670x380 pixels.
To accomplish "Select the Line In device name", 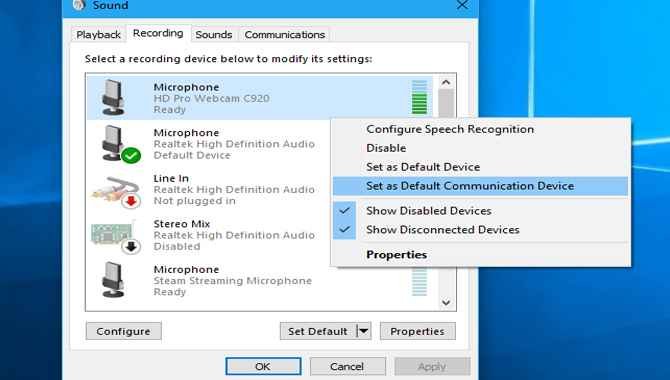I will click(171, 178).
